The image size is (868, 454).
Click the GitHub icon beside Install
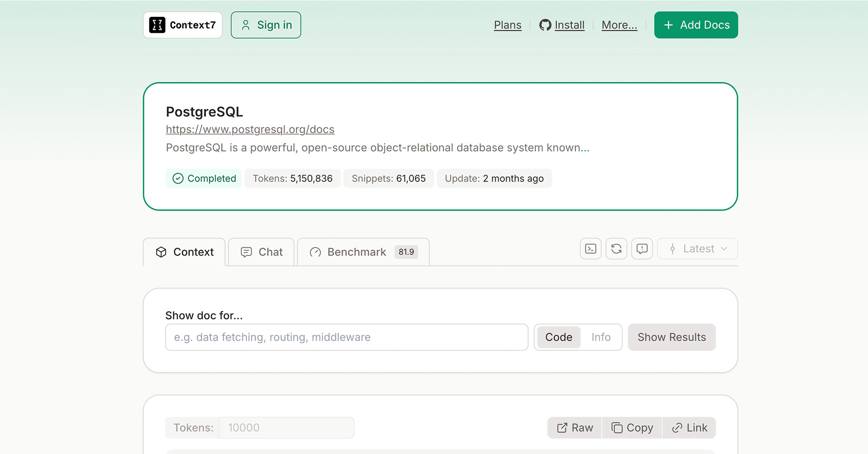545,25
